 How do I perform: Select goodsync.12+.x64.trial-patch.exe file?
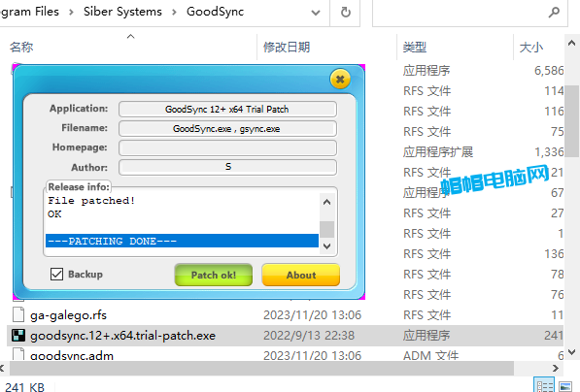pyautogui.click(x=122, y=336)
